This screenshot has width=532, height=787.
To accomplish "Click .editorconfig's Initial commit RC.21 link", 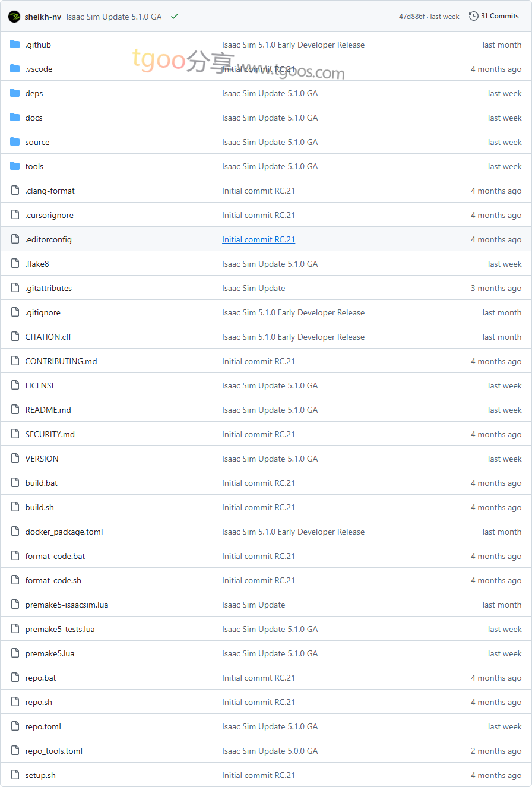I will click(x=258, y=239).
